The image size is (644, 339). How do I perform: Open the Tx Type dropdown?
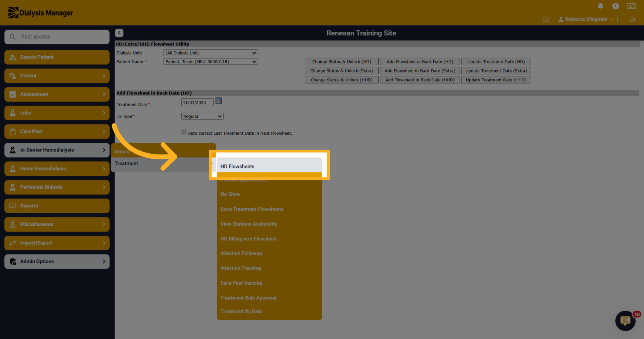(202, 116)
